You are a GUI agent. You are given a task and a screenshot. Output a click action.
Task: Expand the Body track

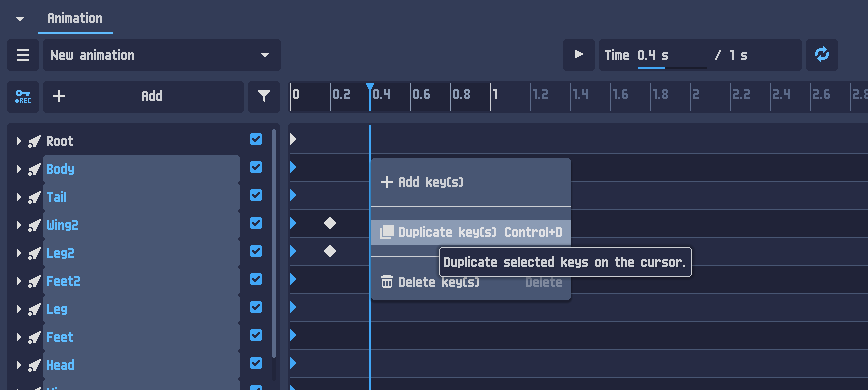click(19, 169)
